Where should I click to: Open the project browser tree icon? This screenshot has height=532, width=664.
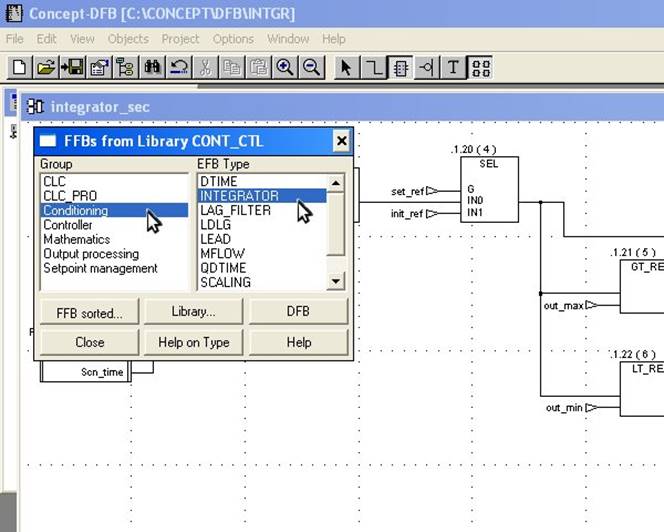pyautogui.click(x=125, y=67)
